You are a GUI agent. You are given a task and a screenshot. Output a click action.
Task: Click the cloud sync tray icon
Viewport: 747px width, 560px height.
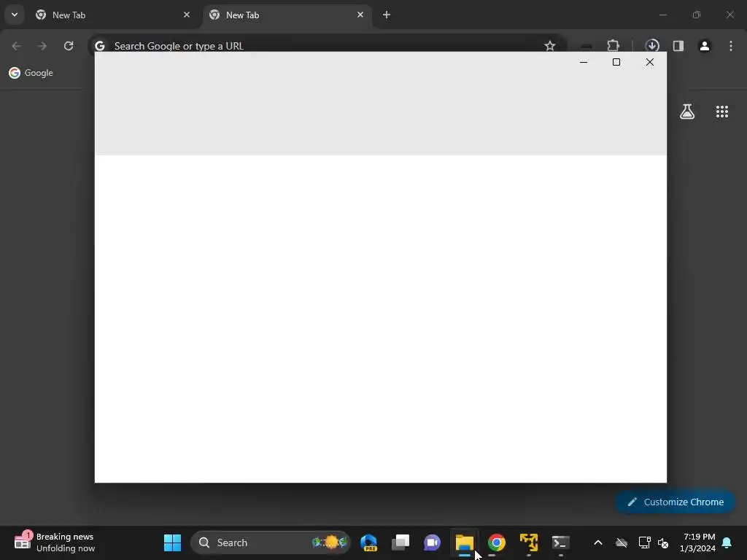click(622, 542)
